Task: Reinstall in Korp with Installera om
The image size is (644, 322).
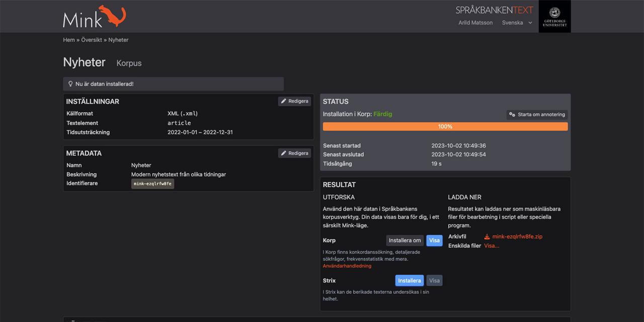Action: click(x=405, y=240)
